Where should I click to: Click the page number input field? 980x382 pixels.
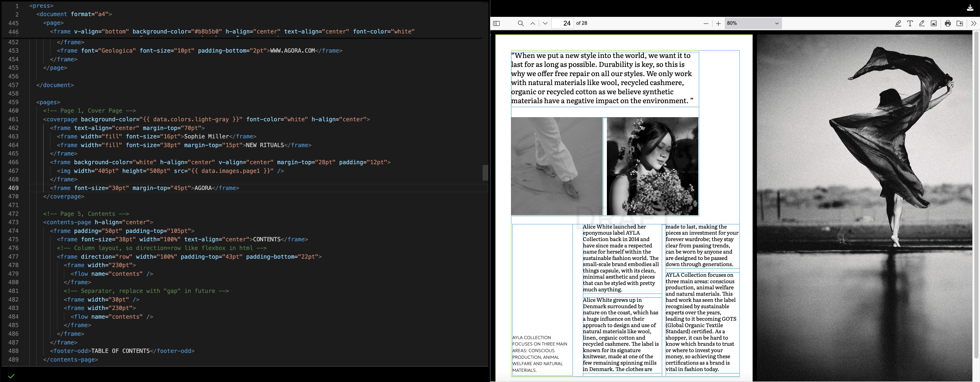tap(563, 23)
